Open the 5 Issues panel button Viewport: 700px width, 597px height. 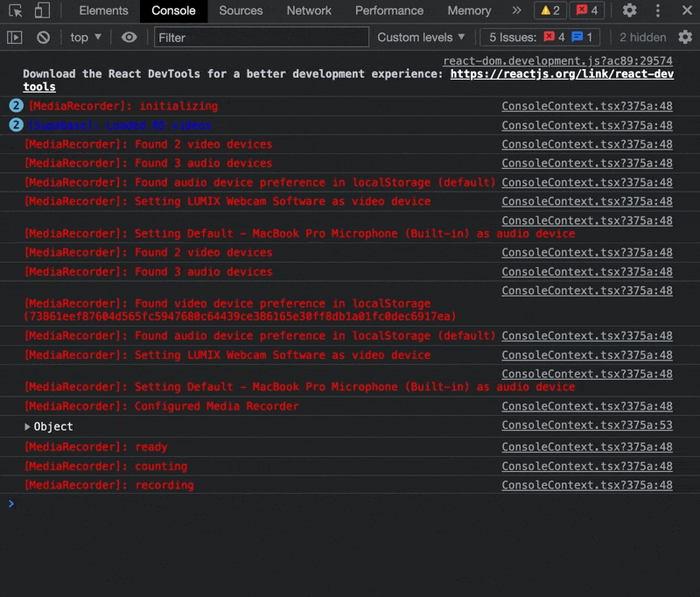[x=539, y=38]
